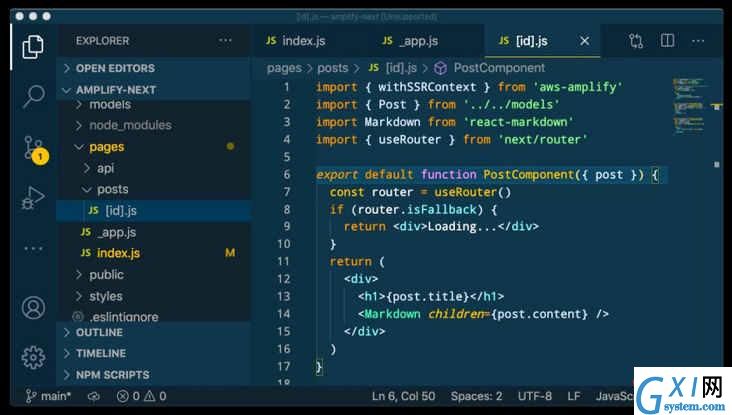The height and width of the screenshot is (415, 732).
Task: Open the Manage gear icon
Action: (33, 358)
